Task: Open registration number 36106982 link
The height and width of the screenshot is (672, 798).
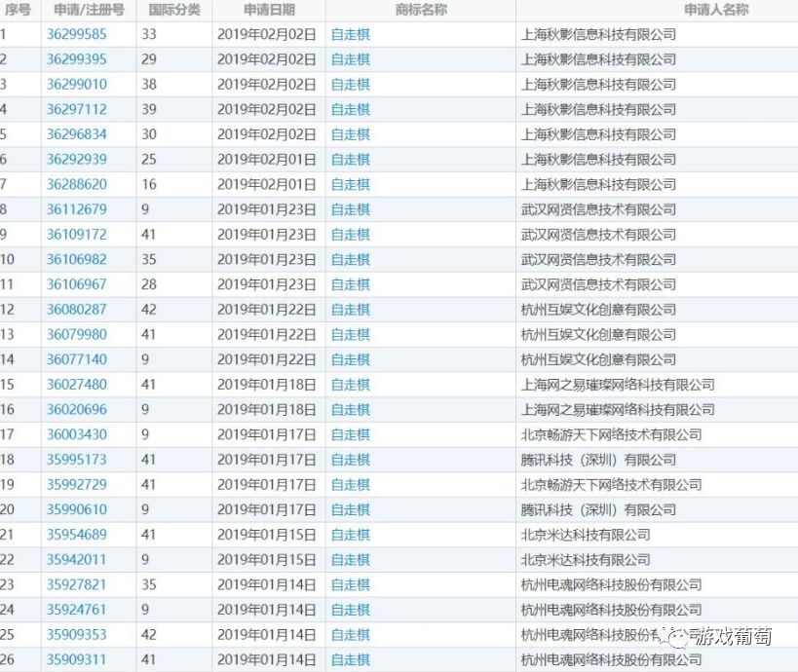Action: 77,259
